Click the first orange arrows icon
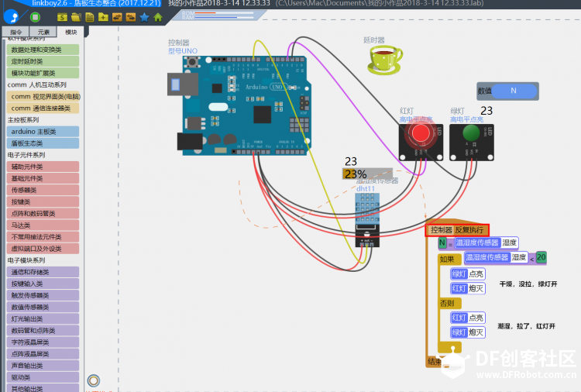 117,17
